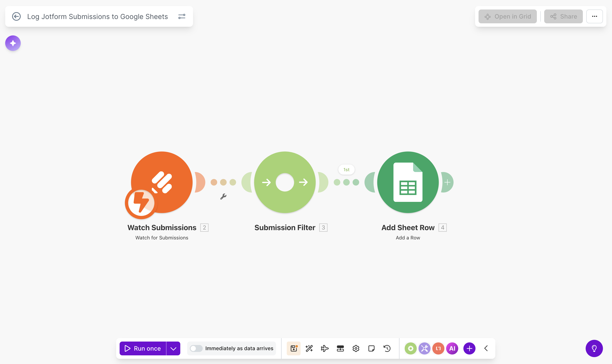Open the three-dot more options menu
The height and width of the screenshot is (364, 612).
(595, 16)
